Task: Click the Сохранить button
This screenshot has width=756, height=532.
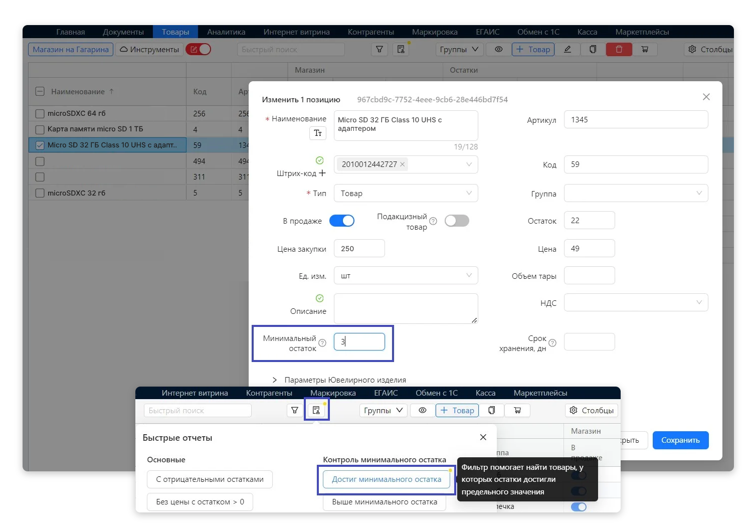Action: [x=680, y=440]
